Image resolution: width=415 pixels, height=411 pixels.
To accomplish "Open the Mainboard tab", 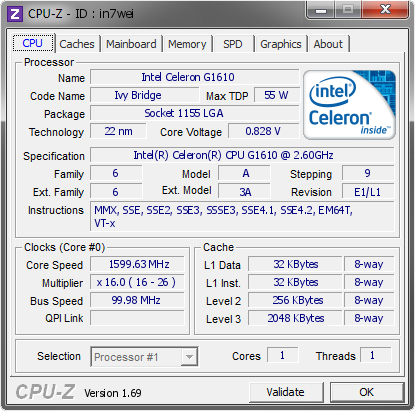I will [x=131, y=44].
